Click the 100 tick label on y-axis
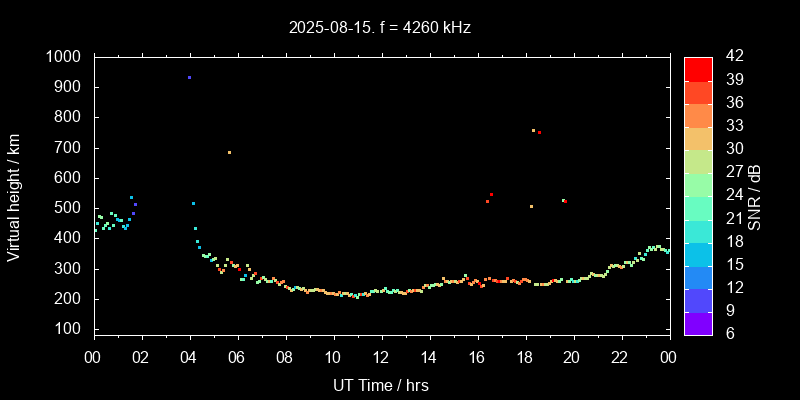This screenshot has width=800, height=400. point(69,329)
